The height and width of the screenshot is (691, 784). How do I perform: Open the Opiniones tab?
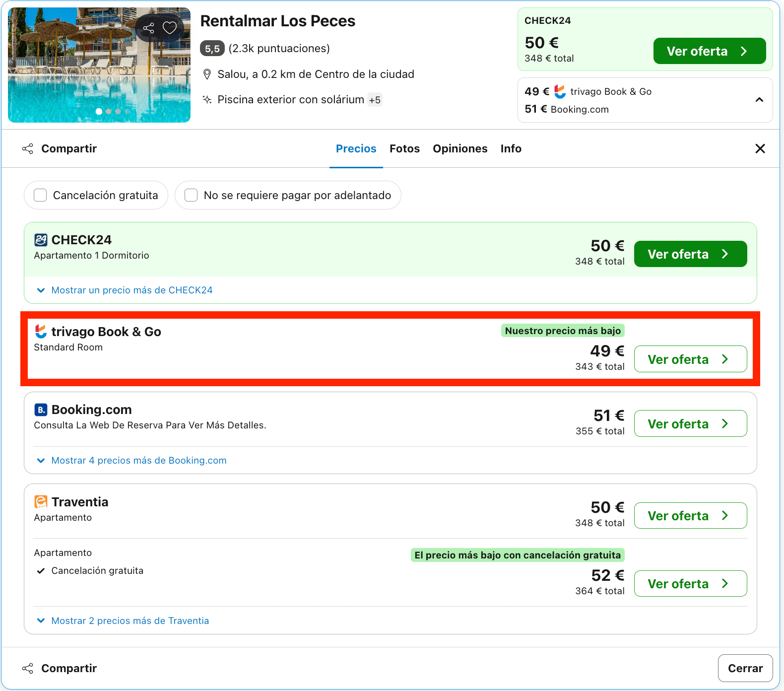[460, 148]
